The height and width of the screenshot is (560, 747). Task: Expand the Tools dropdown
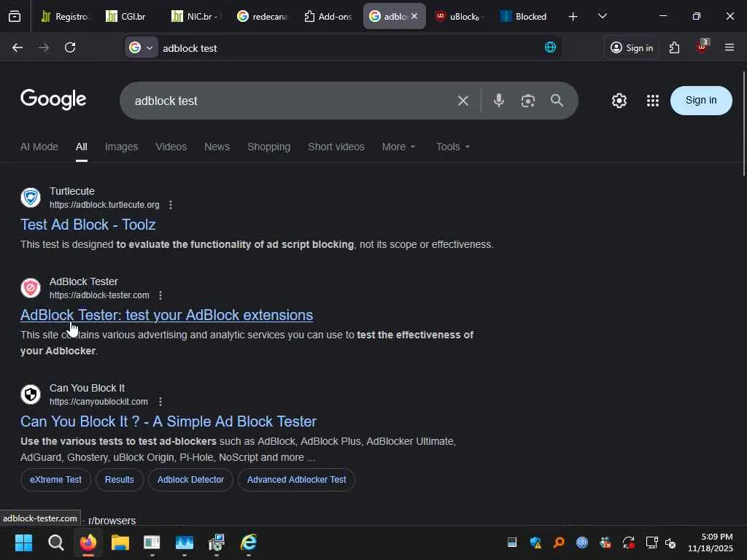453,147
